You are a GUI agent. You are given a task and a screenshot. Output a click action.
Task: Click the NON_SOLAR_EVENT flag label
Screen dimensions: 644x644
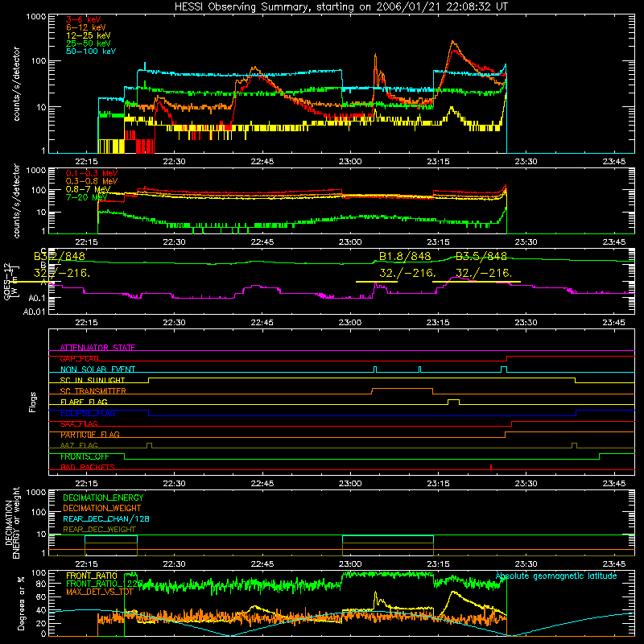pyautogui.click(x=97, y=369)
